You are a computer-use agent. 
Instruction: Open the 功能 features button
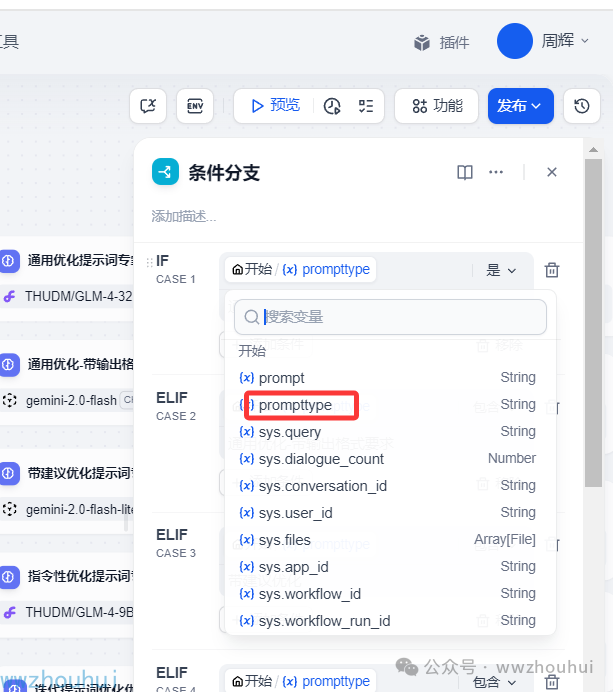pyautogui.click(x=437, y=106)
